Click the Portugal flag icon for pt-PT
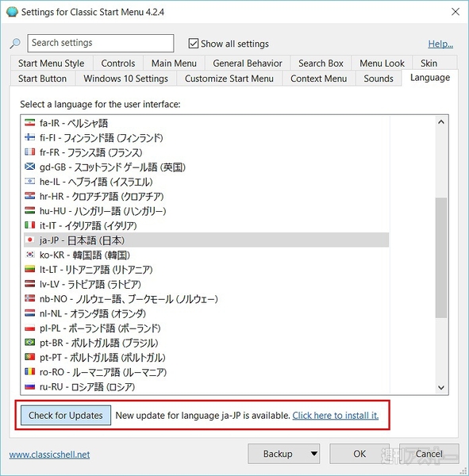This screenshot has width=469, height=476. pyautogui.click(x=30, y=357)
